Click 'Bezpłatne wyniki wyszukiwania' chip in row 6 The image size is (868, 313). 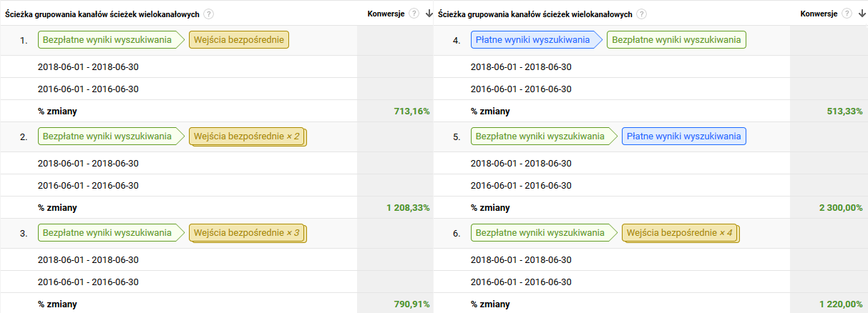[540, 232]
